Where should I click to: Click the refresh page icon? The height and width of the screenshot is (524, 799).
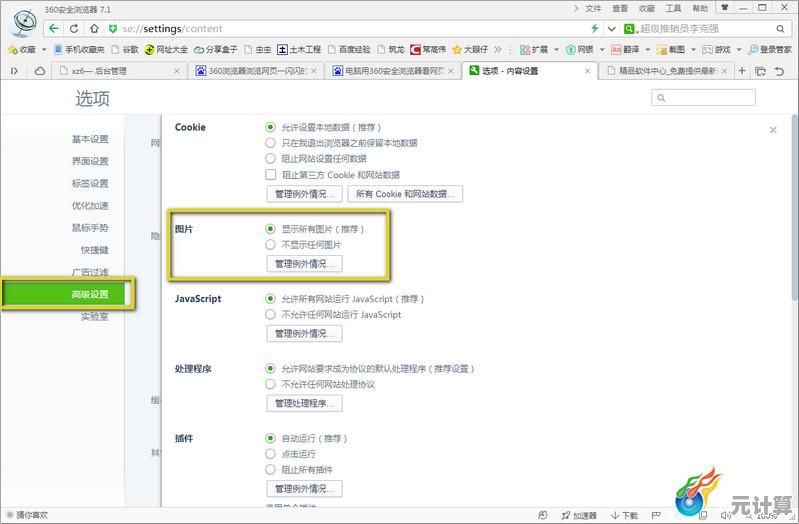pos(74,29)
